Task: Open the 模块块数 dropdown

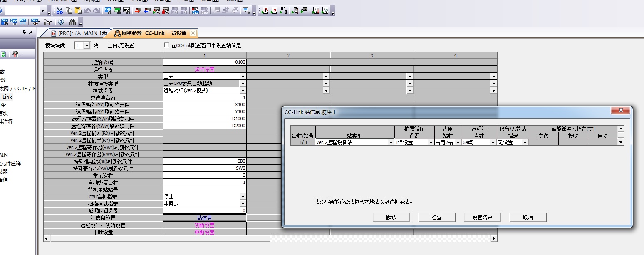Action: tap(87, 46)
